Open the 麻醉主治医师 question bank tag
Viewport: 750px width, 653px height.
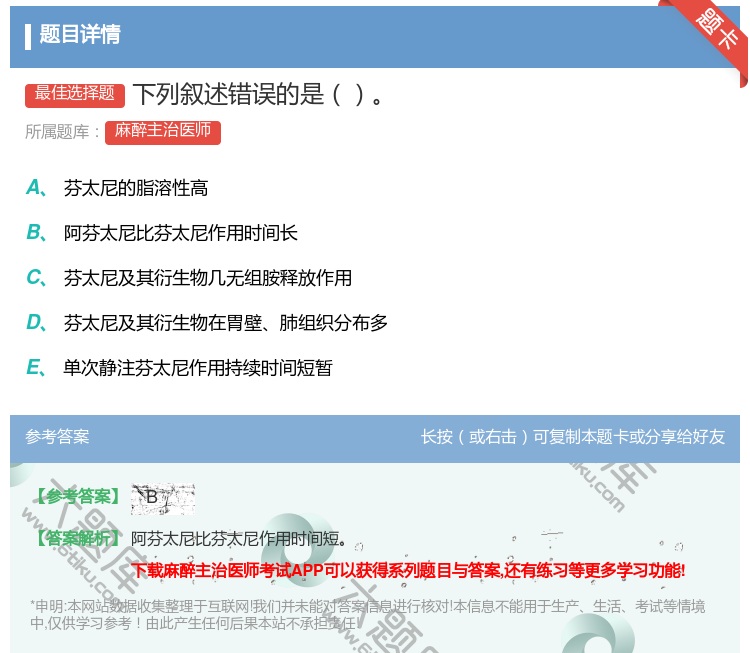[162, 131]
